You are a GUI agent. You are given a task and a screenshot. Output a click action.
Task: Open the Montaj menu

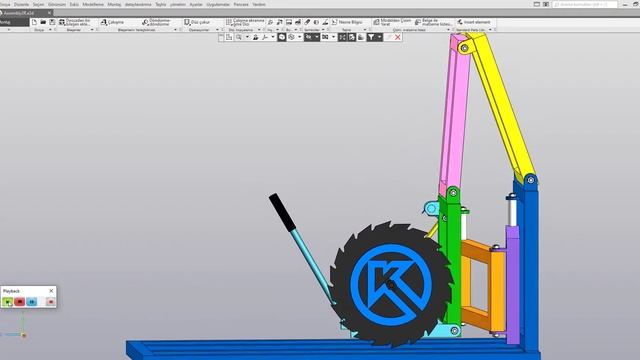click(114, 4)
